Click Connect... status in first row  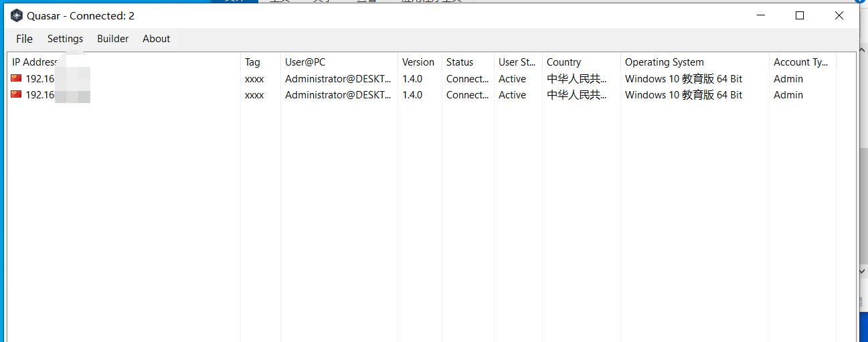pyautogui.click(x=468, y=79)
